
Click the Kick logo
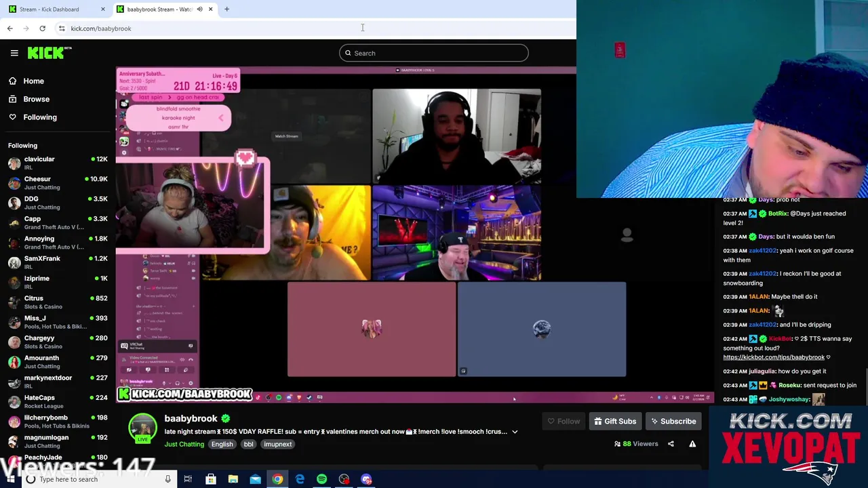click(49, 53)
